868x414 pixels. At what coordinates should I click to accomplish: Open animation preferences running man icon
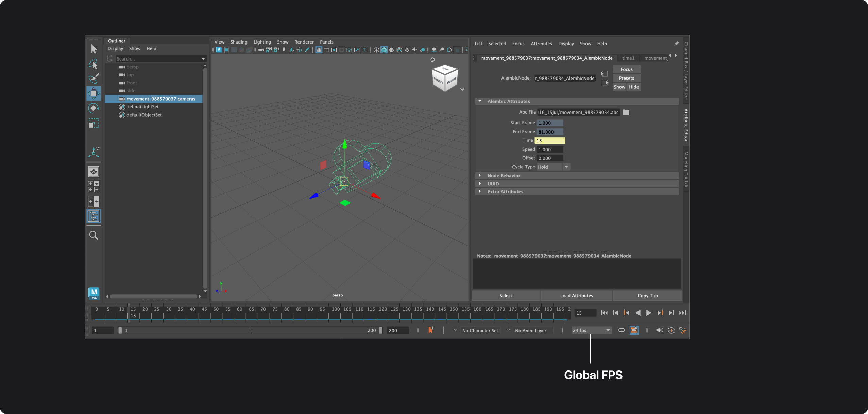(683, 330)
